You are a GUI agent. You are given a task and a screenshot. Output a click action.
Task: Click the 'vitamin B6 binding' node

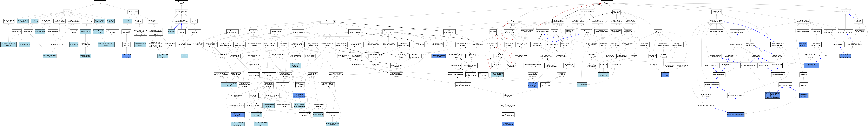pos(57,45)
